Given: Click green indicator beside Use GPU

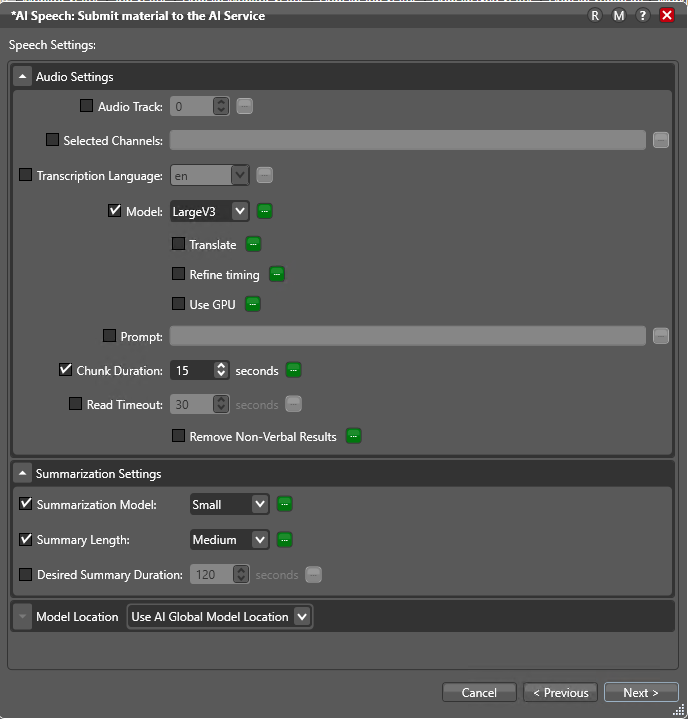Looking at the screenshot, I should [x=253, y=304].
